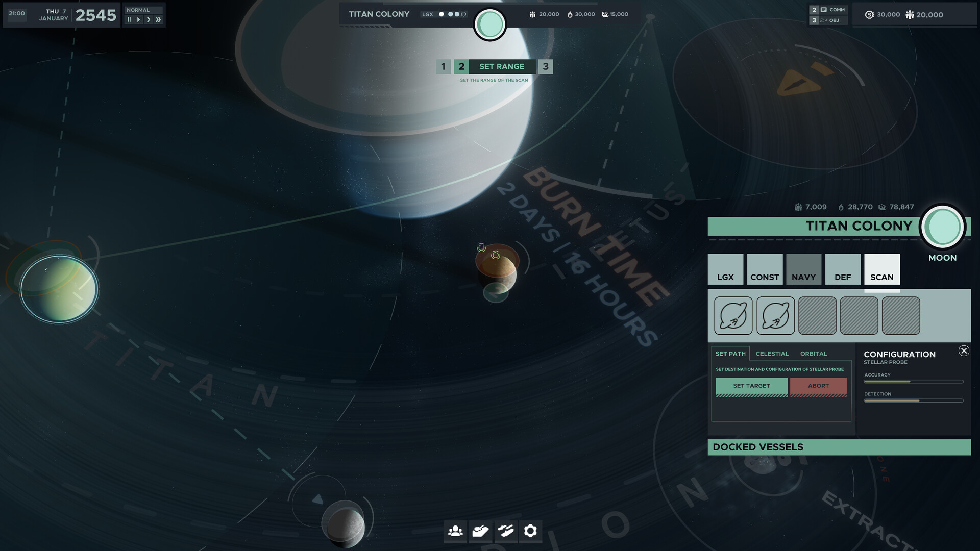Open the ORBITAL tab options
The width and height of the screenshot is (980, 551).
[814, 354]
